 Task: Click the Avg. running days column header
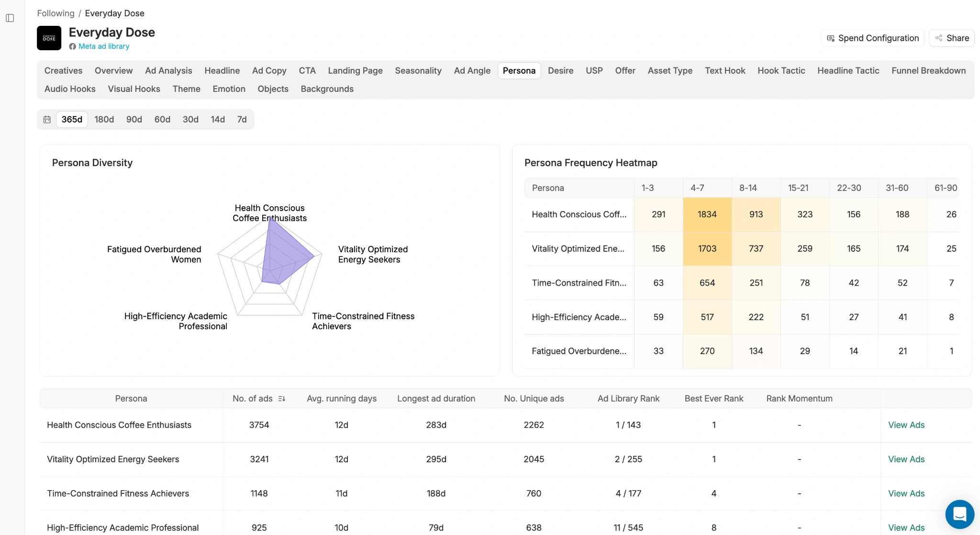[342, 399]
